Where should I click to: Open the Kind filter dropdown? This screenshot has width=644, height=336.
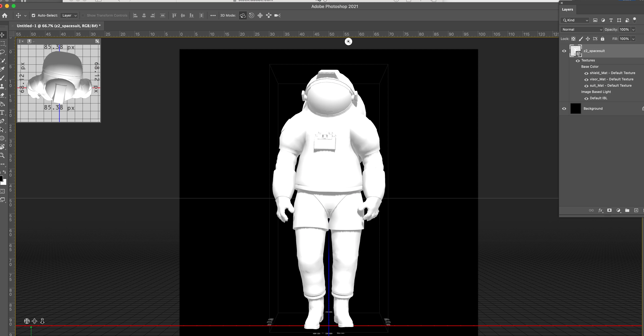(575, 20)
